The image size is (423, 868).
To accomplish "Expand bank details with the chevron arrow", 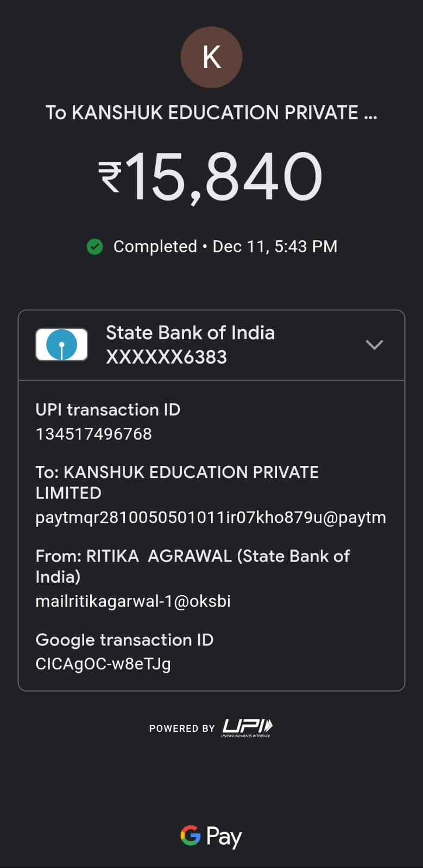I will [x=375, y=344].
